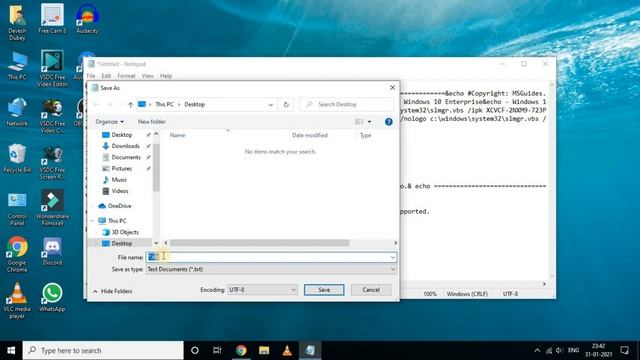This screenshot has width=640, height=360.
Task: Select Videos in the navigation pane
Action: point(120,191)
